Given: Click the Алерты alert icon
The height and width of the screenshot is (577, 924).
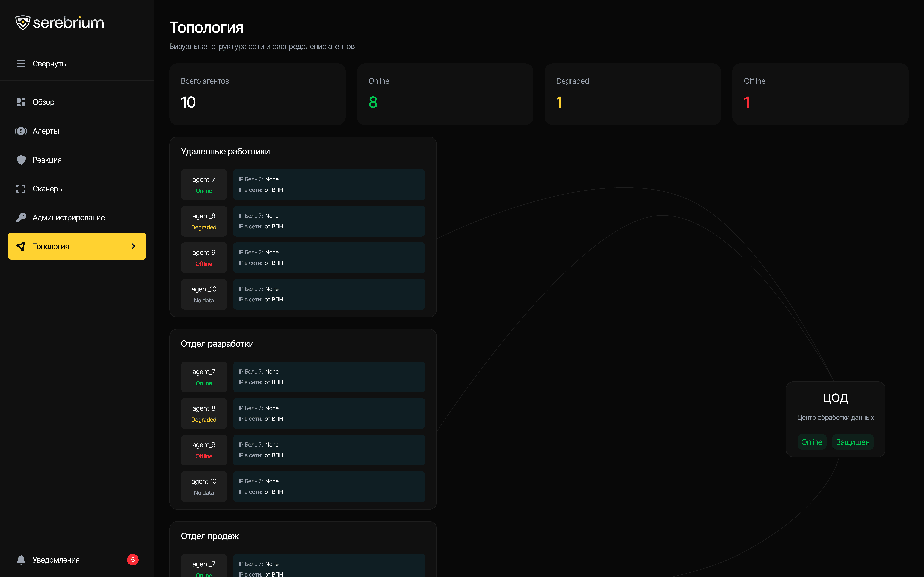Looking at the screenshot, I should coord(21,131).
